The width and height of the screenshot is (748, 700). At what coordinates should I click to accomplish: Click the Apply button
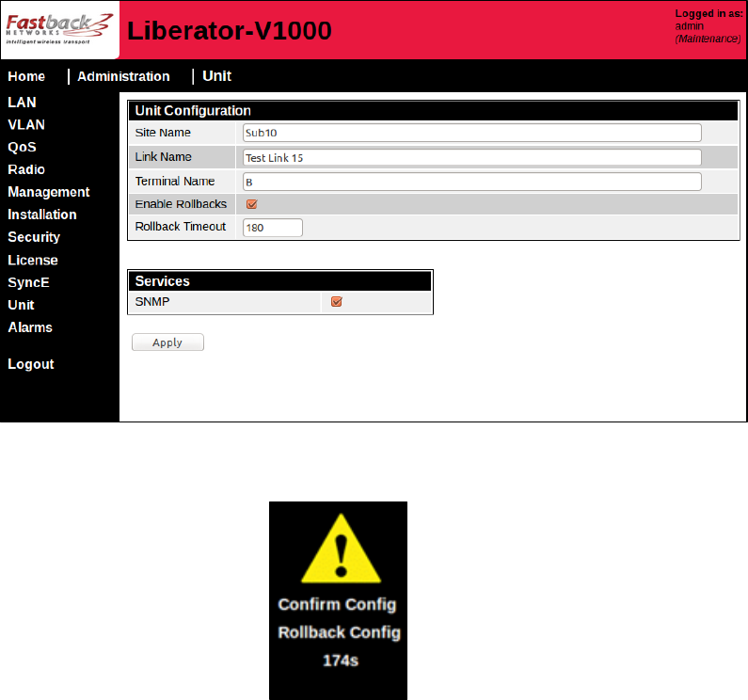pyautogui.click(x=167, y=342)
